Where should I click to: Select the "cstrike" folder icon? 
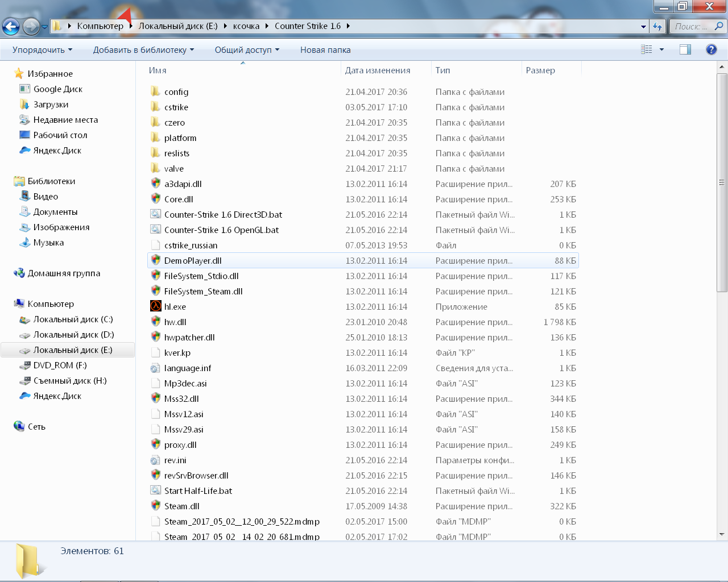pyautogui.click(x=155, y=107)
